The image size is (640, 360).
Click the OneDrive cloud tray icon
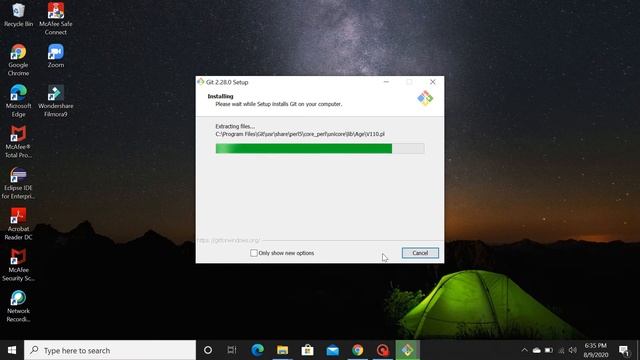click(x=537, y=350)
